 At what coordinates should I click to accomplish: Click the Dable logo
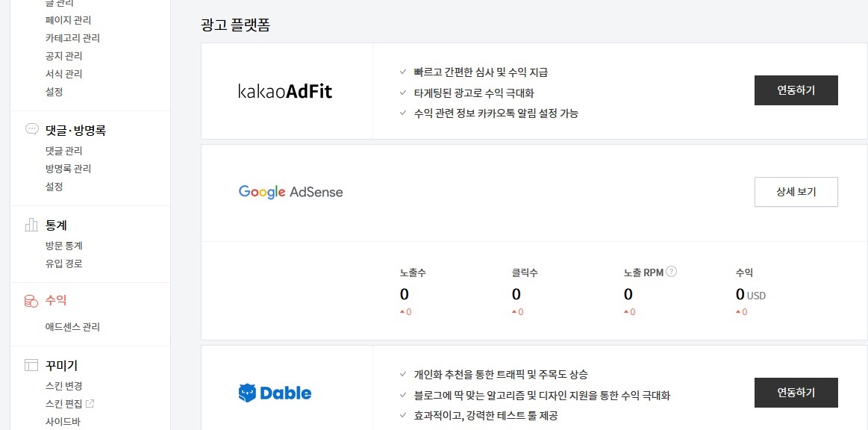coord(275,393)
